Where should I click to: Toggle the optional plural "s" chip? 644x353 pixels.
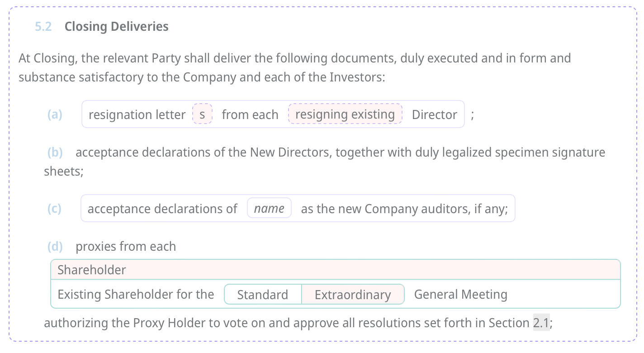(x=202, y=114)
